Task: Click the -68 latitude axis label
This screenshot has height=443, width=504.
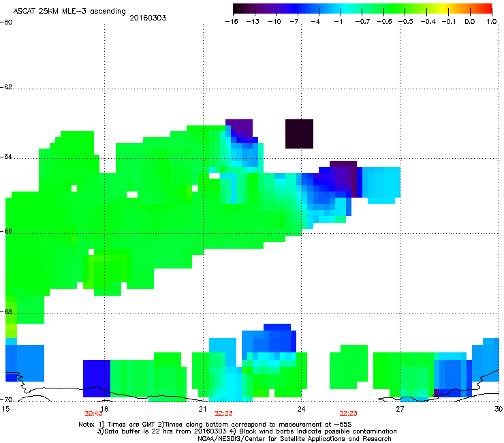Action: coord(6,312)
